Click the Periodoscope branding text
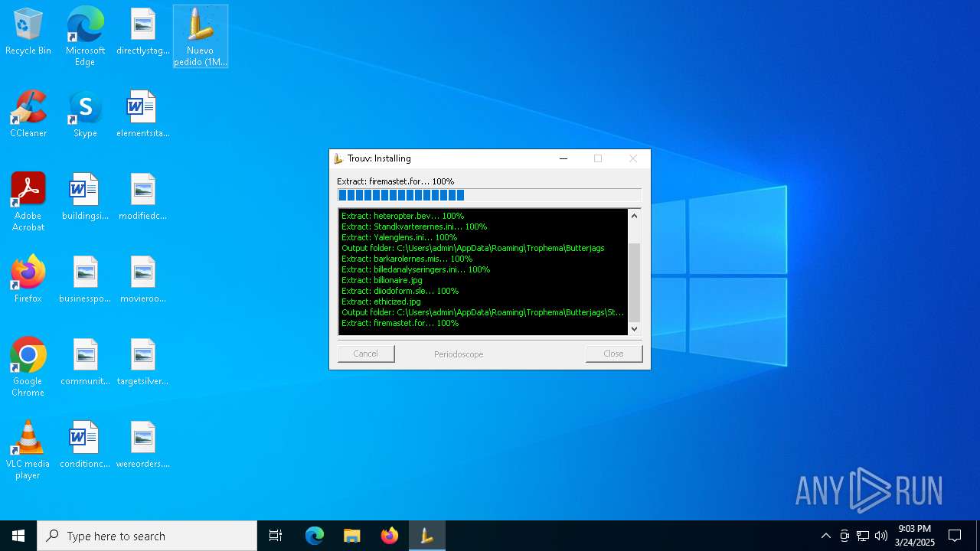Viewport: 980px width, 551px height. (459, 354)
